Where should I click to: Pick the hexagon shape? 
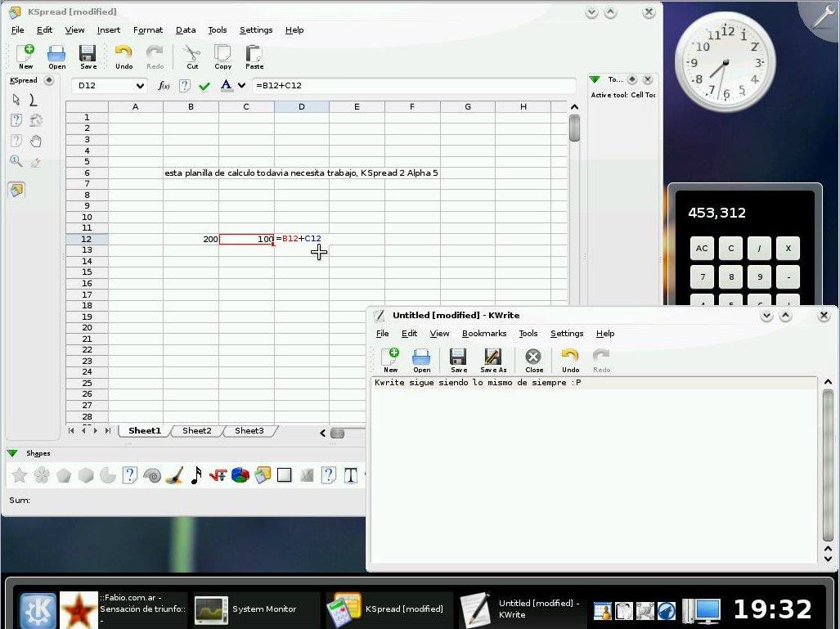click(86, 475)
